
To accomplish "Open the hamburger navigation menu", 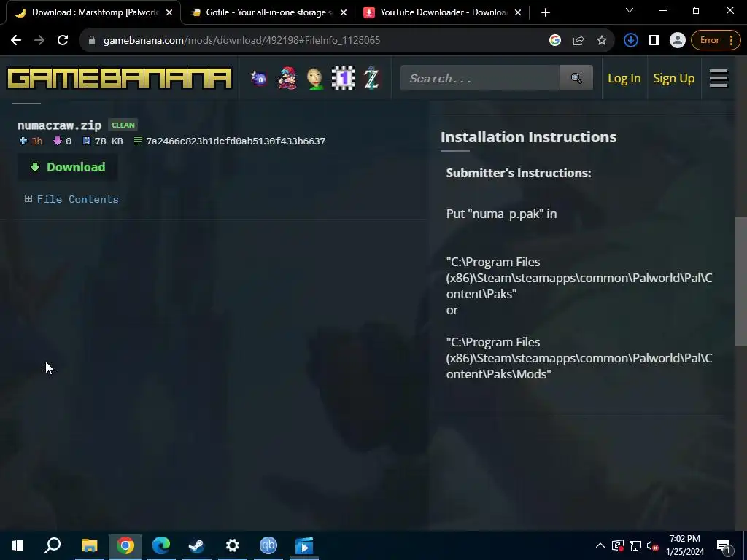I will point(719,78).
